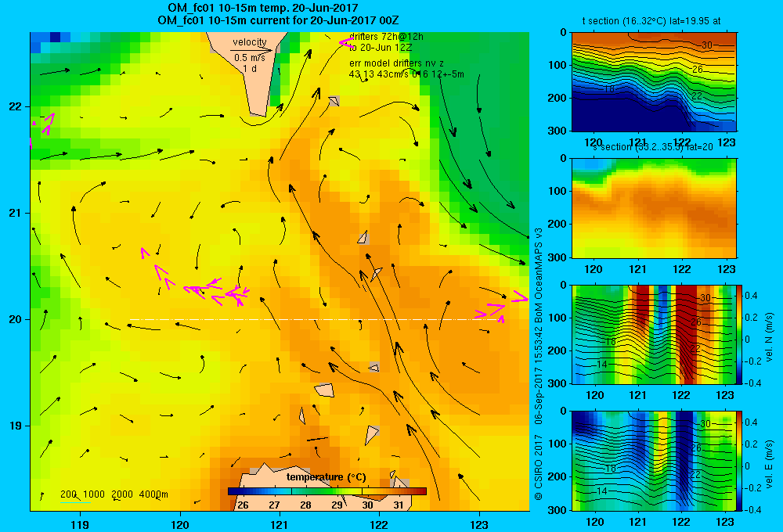
Task: Click the vertical '© CSIRO 2017' copyright text
Action: tap(539, 467)
